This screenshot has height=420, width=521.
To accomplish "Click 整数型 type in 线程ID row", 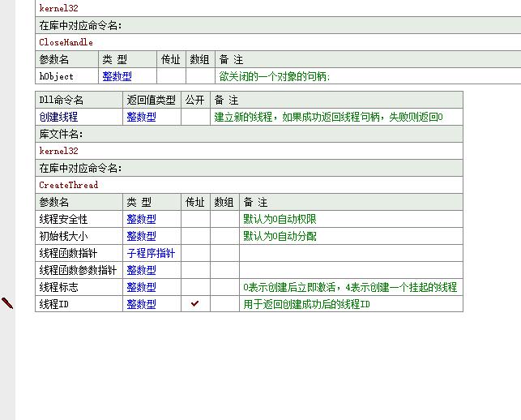I will pos(141,304).
